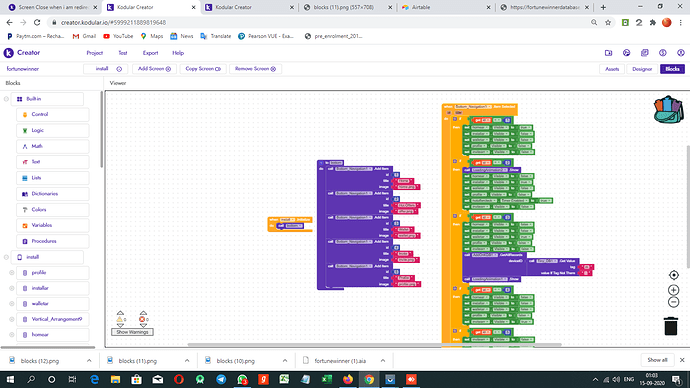
Task: Switch to Blocks view
Action: coord(672,69)
